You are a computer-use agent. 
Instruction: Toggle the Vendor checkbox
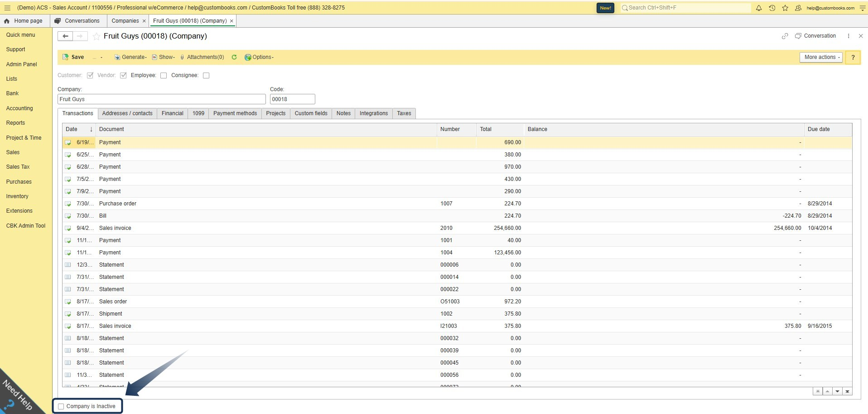(123, 75)
